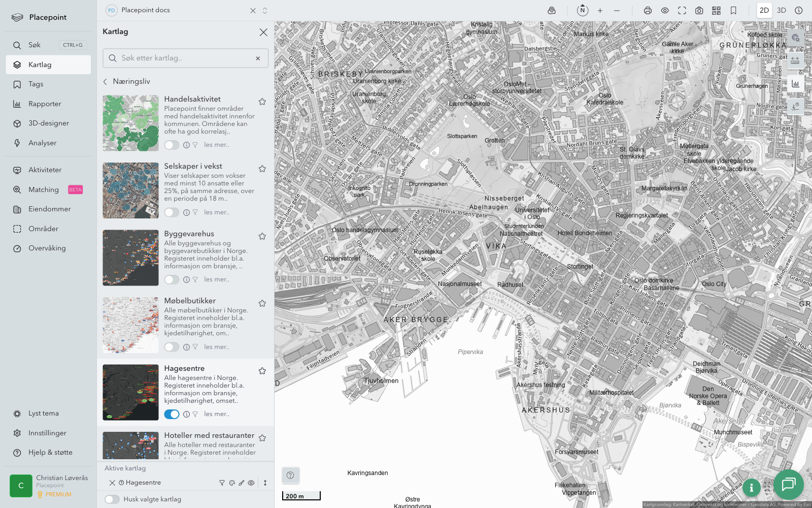This screenshot has height=508, width=812.
Task: Go back from Næringsliv category chevron
Action: (x=106, y=81)
